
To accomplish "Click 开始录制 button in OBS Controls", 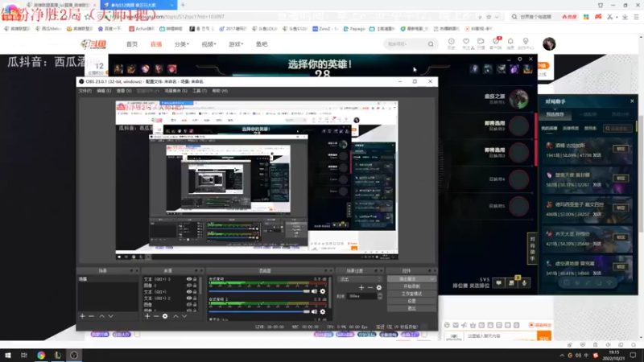I will click(x=411, y=286).
